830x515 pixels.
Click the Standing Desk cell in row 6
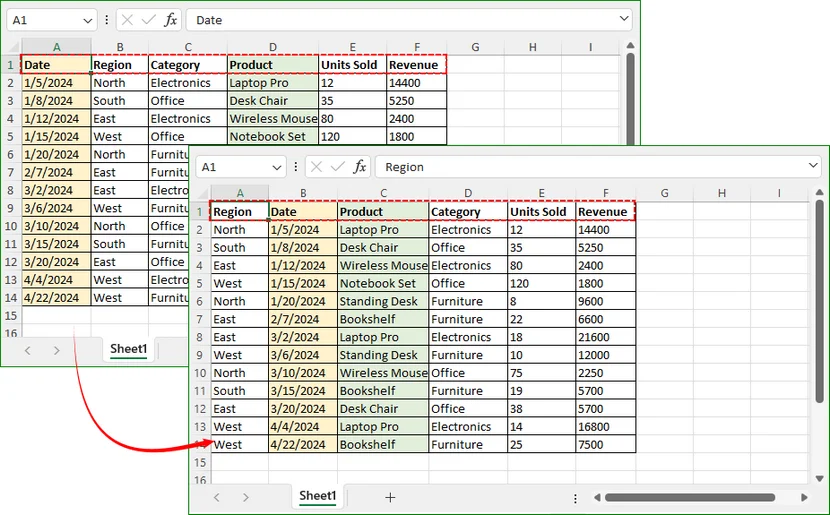(x=383, y=301)
